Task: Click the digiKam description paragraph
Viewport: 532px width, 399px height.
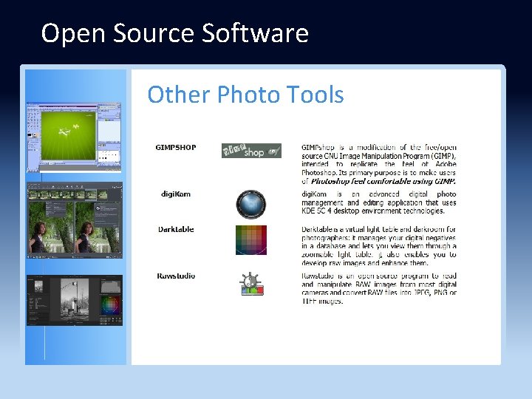Action: [x=378, y=202]
